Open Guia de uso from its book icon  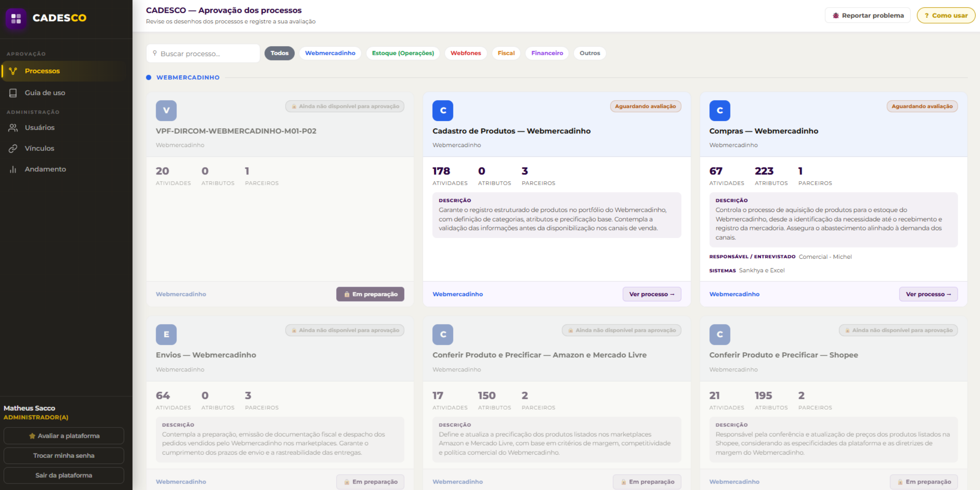pos(13,93)
